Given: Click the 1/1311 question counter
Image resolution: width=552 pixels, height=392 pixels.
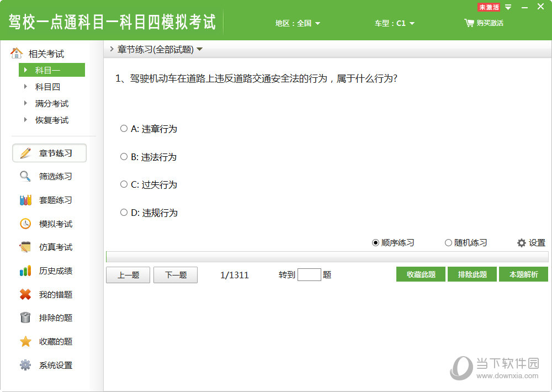Looking at the screenshot, I should coord(235,275).
